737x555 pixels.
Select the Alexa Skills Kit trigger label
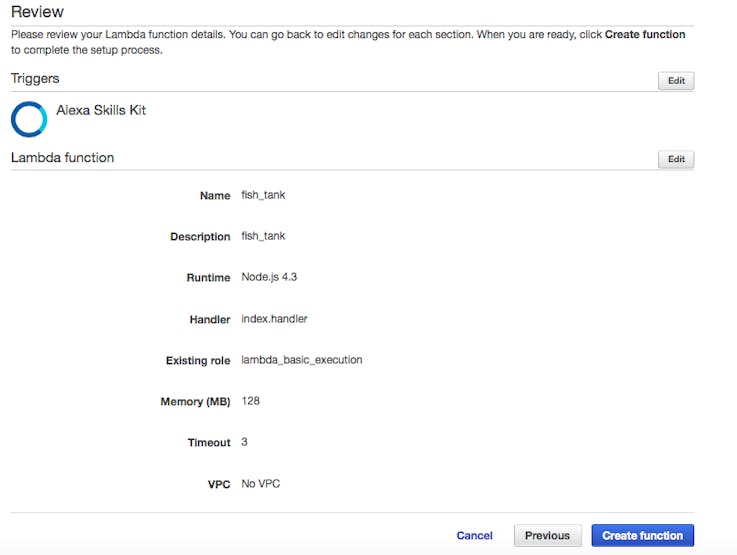101,110
